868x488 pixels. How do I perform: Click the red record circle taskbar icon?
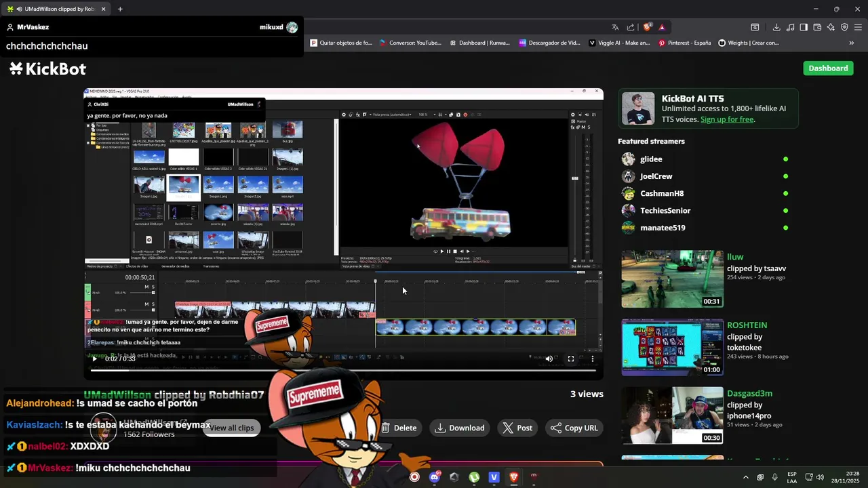tap(414, 477)
